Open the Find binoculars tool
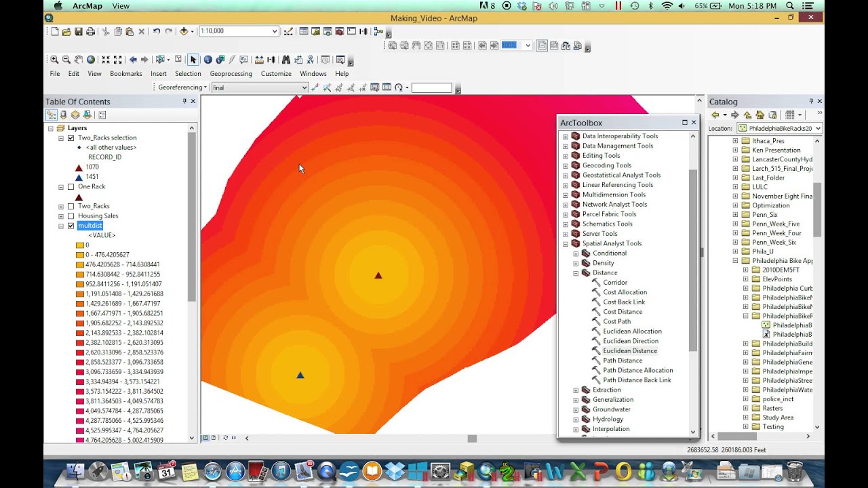The image size is (868, 488). [x=286, y=60]
